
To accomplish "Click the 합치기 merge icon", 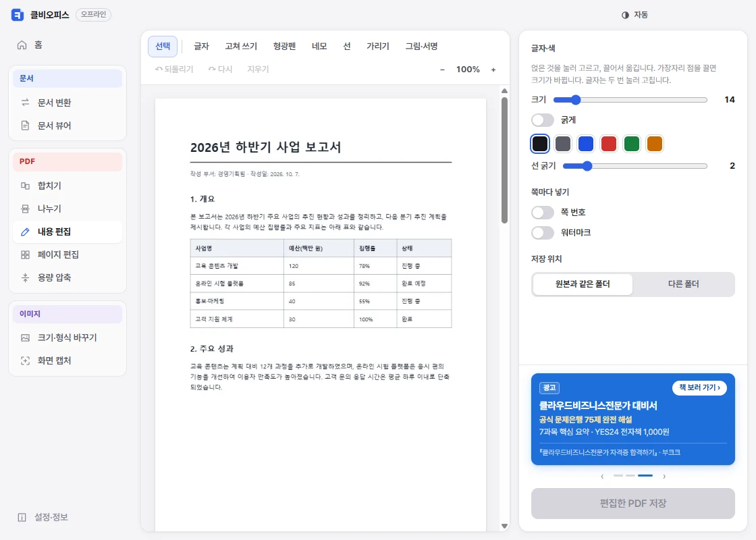I will click(25, 186).
